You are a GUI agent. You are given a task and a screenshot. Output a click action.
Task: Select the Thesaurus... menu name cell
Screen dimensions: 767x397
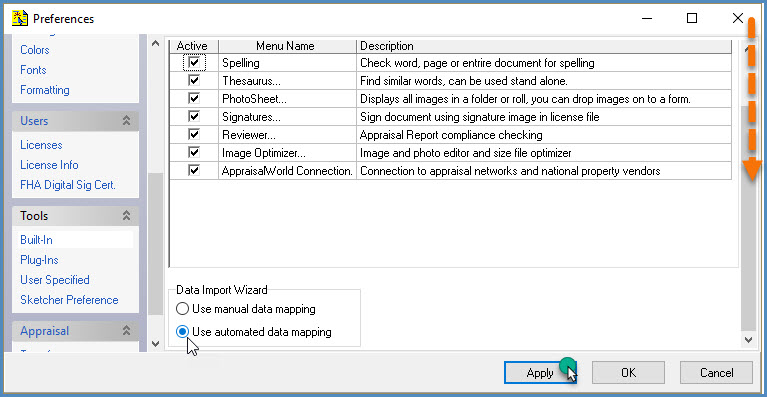[288, 81]
